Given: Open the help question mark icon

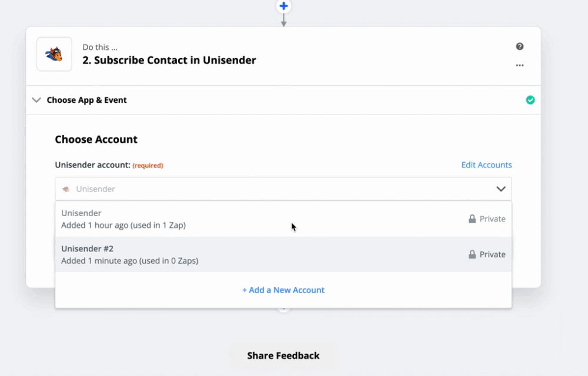Looking at the screenshot, I should [520, 46].
